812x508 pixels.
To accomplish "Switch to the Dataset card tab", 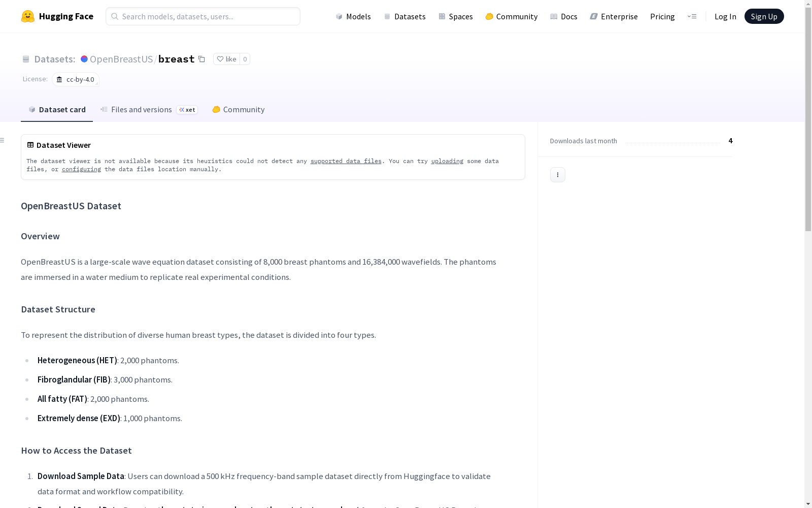I will pyautogui.click(x=57, y=110).
